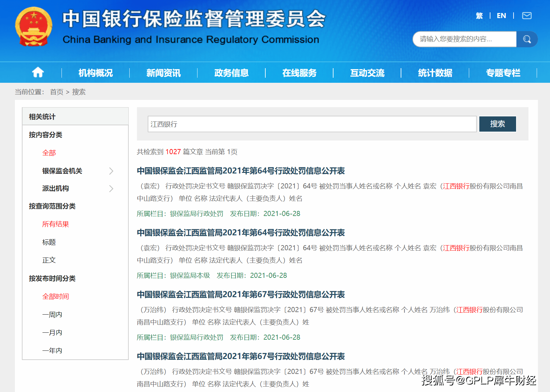Click the 1027 result count
Viewport: 550px width, 392px height.
point(173,152)
